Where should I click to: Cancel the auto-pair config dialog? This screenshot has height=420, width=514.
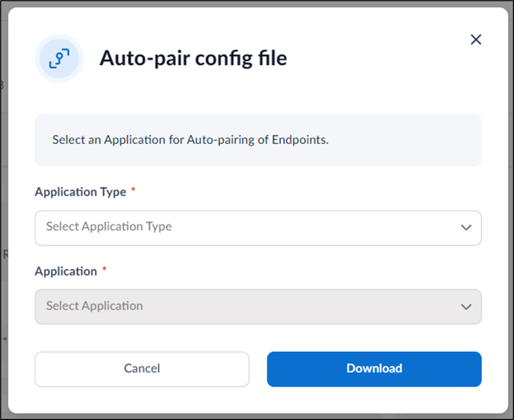coord(142,369)
